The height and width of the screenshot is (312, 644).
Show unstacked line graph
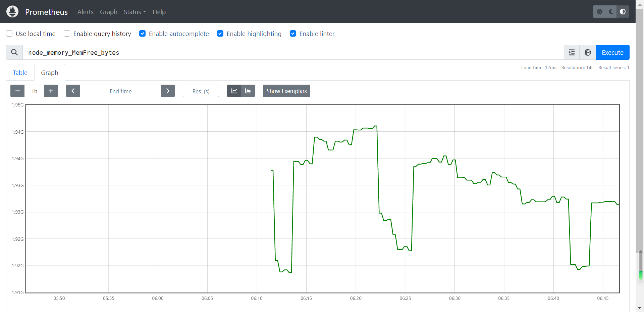pyautogui.click(x=234, y=91)
